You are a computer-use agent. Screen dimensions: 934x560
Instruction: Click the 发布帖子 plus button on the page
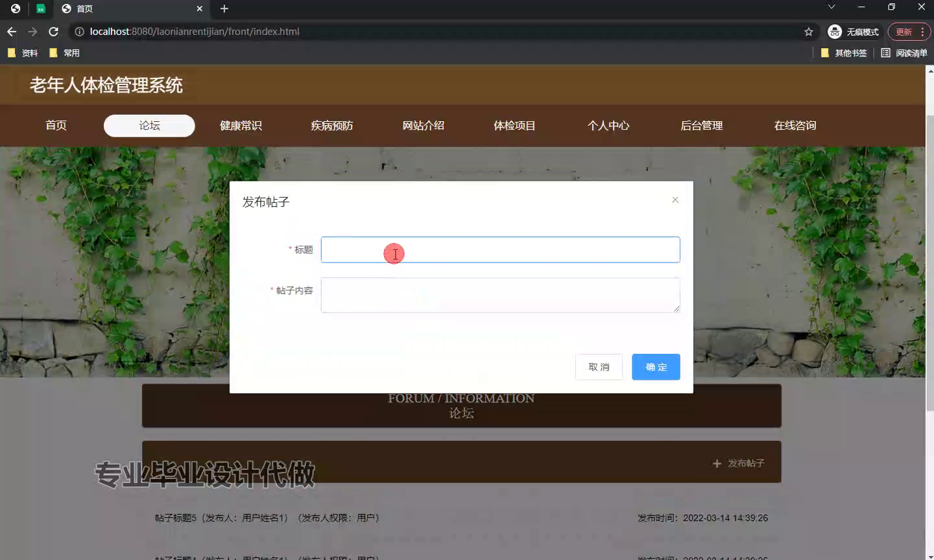coord(739,463)
